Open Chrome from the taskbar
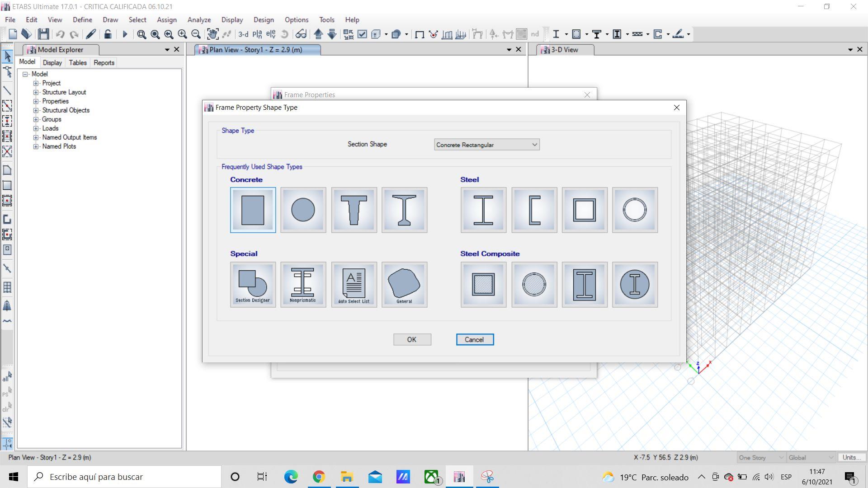 point(319,477)
